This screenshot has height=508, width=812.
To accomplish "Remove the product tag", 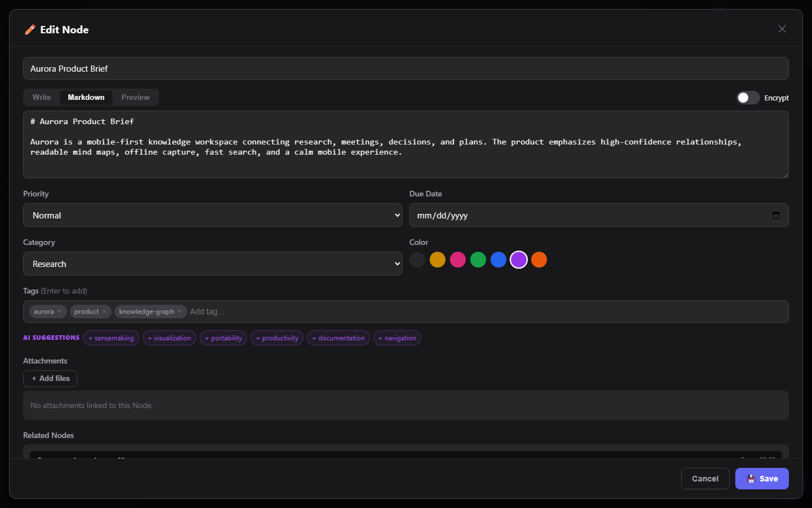I will (x=104, y=312).
